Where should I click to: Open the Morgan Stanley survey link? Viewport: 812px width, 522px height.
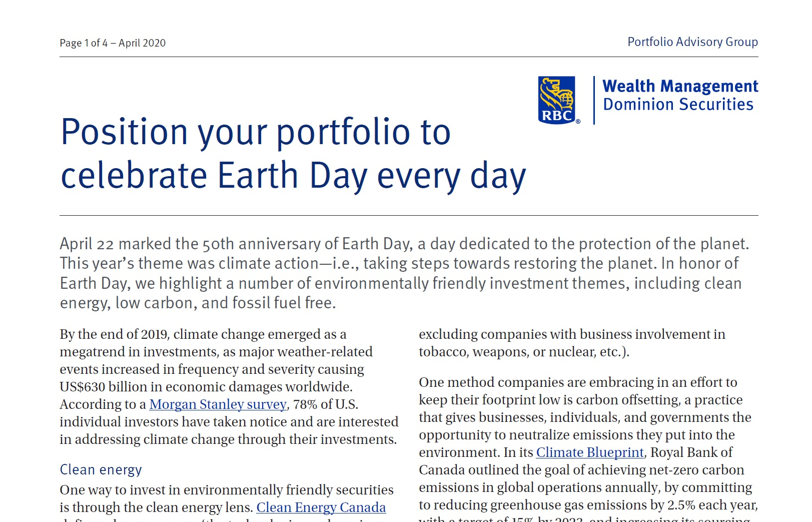[218, 404]
